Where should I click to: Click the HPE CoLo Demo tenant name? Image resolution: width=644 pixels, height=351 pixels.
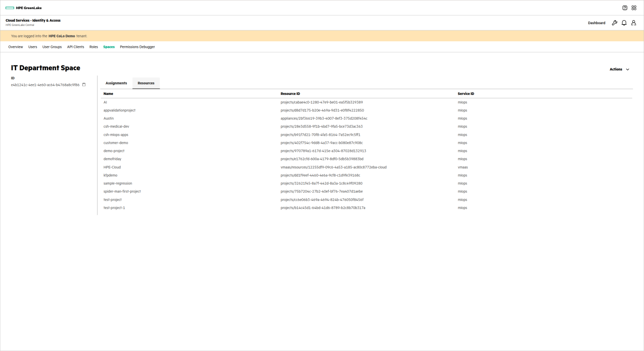62,36
